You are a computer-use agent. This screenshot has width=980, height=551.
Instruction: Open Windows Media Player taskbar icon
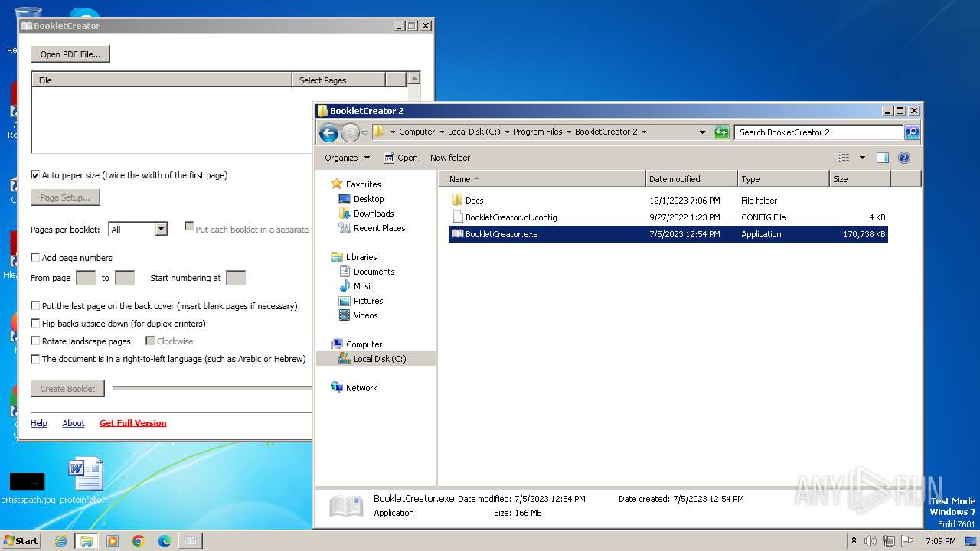tap(113, 541)
